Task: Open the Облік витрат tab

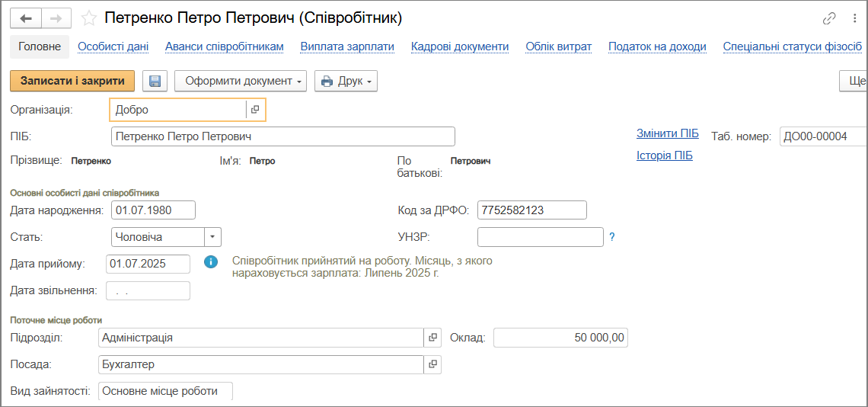Action: point(559,46)
